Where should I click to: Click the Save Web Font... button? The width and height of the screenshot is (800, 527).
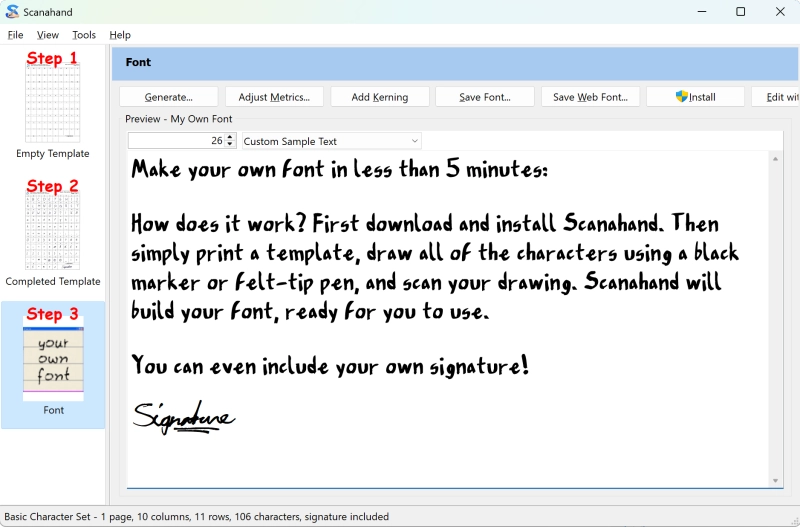point(590,97)
